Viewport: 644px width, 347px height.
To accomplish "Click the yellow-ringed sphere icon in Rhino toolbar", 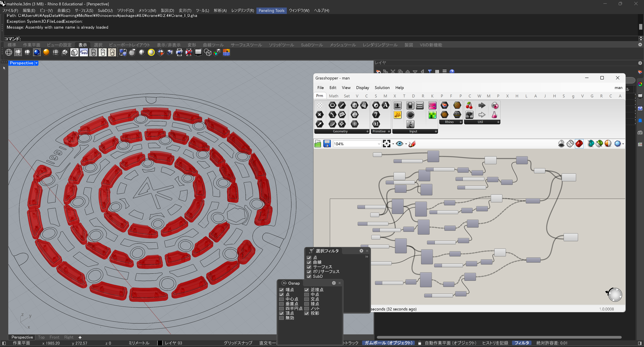I will (151, 52).
